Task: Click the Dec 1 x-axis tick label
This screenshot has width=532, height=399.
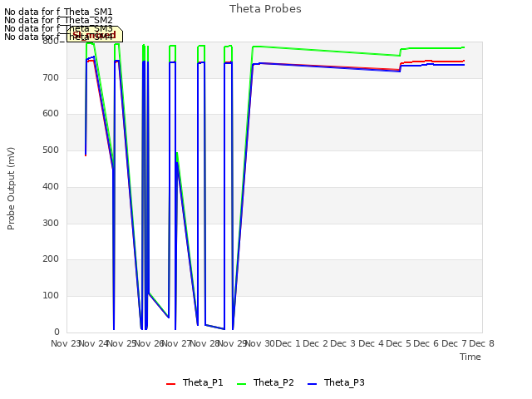Action: tap(288, 343)
